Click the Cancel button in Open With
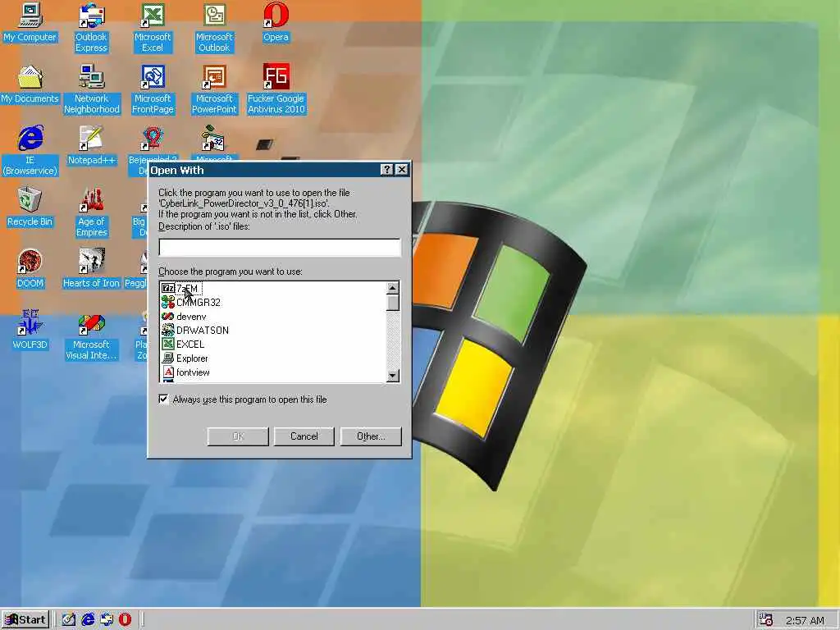The width and height of the screenshot is (840, 630). coord(304,436)
